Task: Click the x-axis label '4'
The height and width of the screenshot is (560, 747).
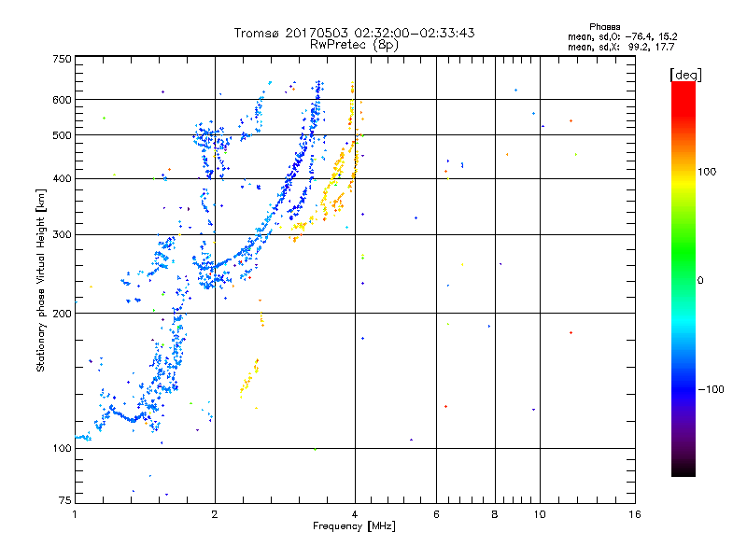Action: pyautogui.click(x=355, y=514)
